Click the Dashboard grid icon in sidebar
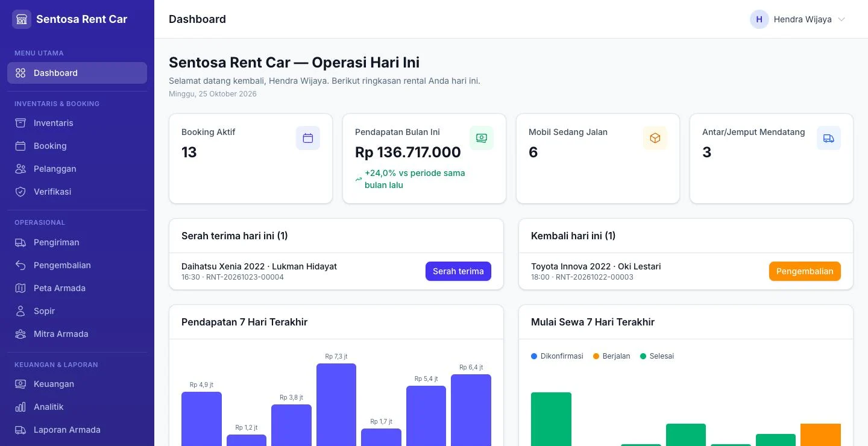The image size is (868, 446). pos(20,73)
